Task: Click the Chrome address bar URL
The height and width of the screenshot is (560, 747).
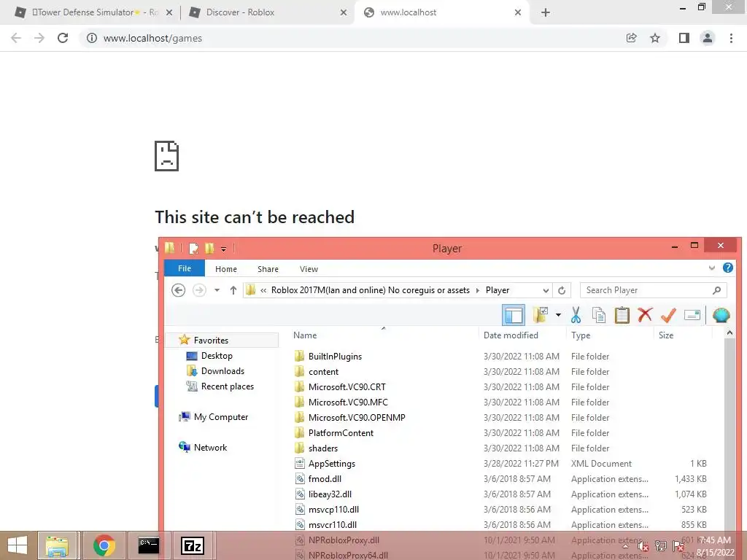Action: pos(152,38)
